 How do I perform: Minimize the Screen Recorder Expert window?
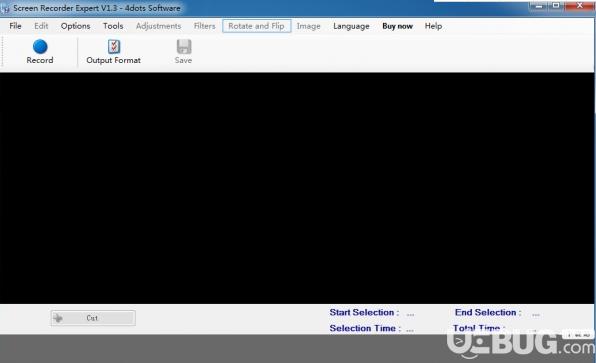click(539, 6)
